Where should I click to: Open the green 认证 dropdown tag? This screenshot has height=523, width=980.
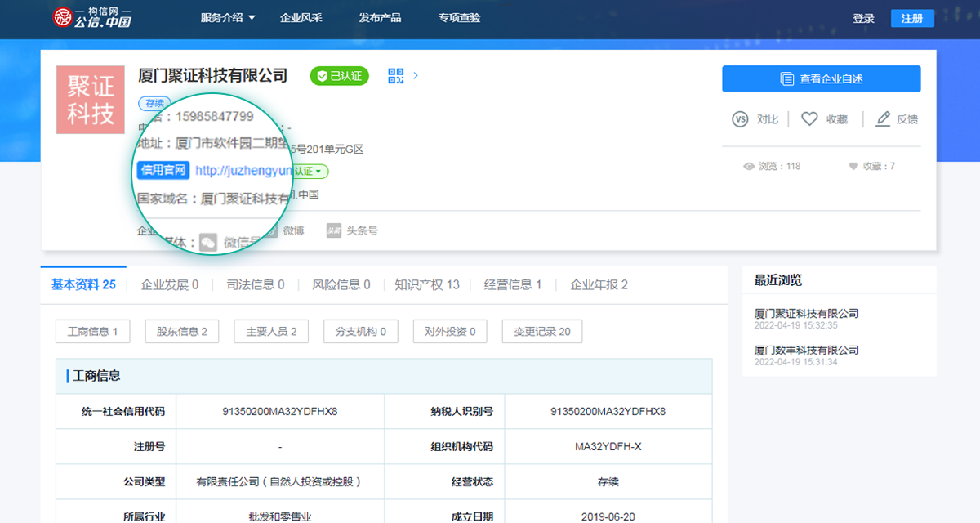click(x=311, y=172)
